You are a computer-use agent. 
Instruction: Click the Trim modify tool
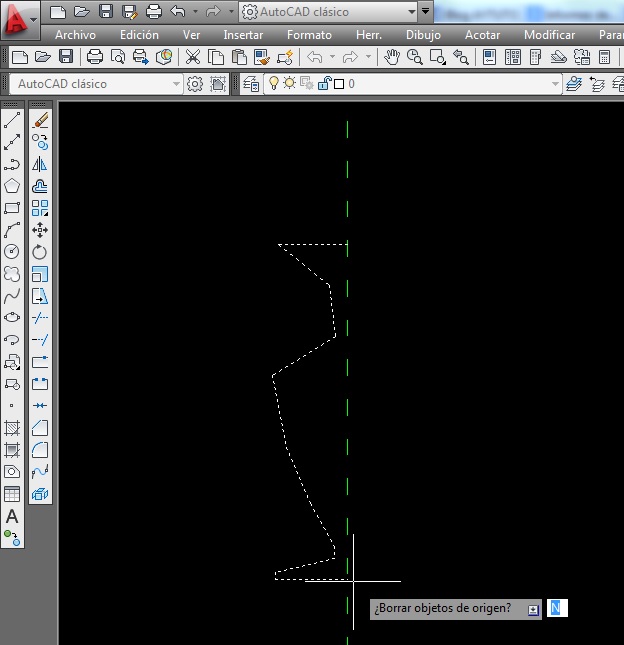[x=40, y=318]
